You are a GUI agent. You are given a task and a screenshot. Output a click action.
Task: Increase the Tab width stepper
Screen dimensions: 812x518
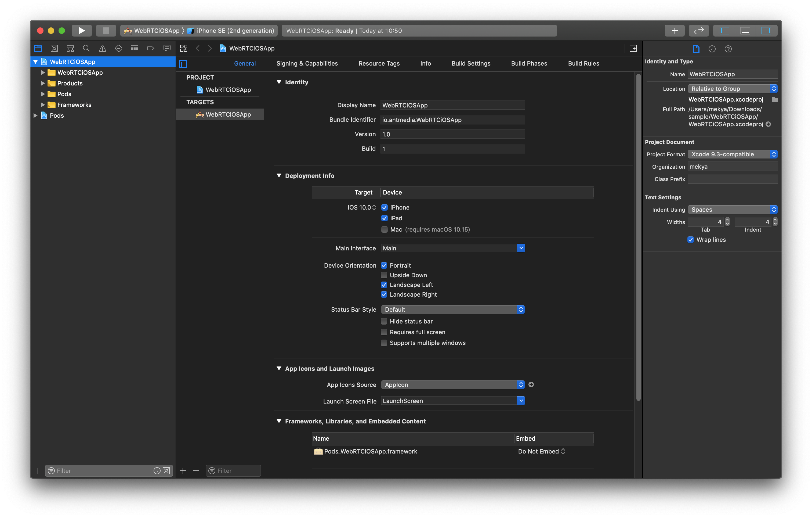pos(727,220)
